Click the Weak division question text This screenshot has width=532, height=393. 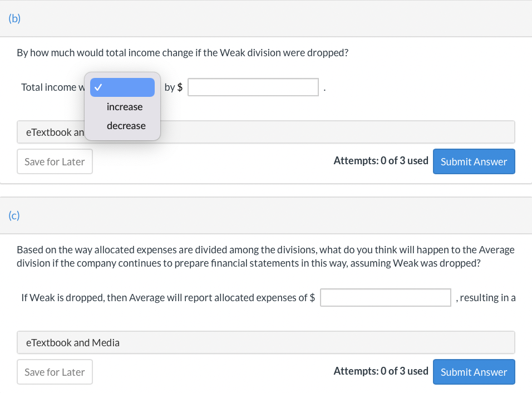183,53
